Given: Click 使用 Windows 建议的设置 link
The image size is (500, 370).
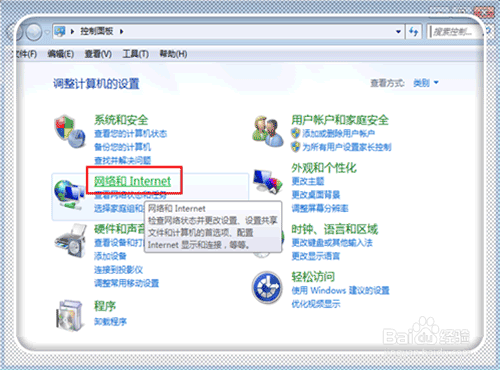Looking at the screenshot, I should 340,290.
